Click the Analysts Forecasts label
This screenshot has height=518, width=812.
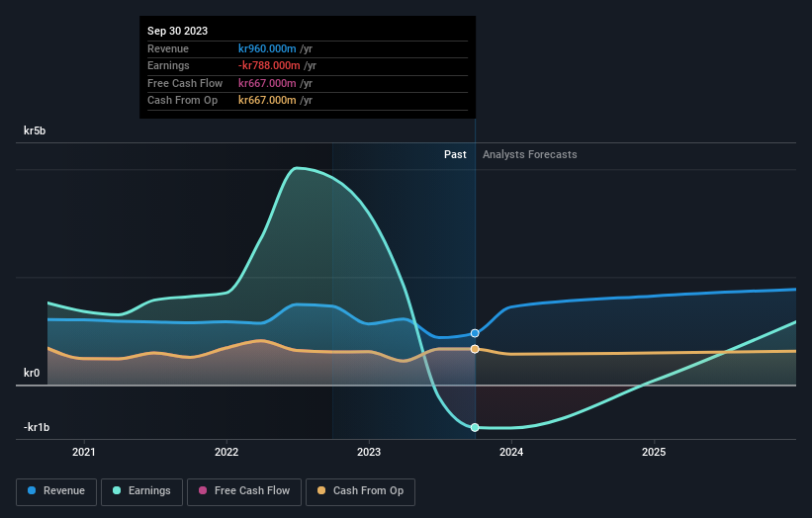530,154
